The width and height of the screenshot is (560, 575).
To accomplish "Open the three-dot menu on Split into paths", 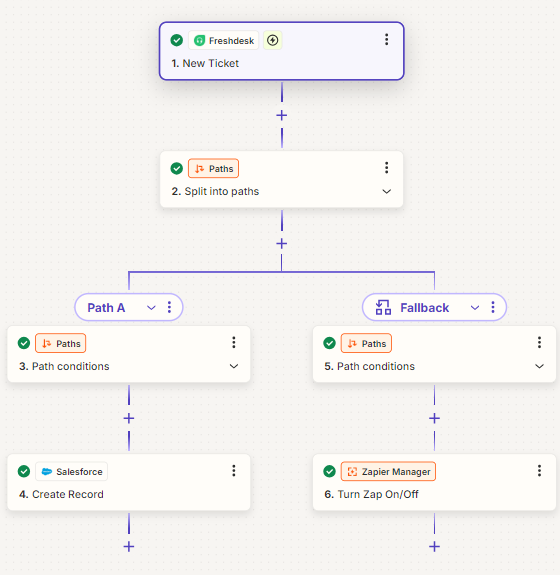I will pos(387,168).
